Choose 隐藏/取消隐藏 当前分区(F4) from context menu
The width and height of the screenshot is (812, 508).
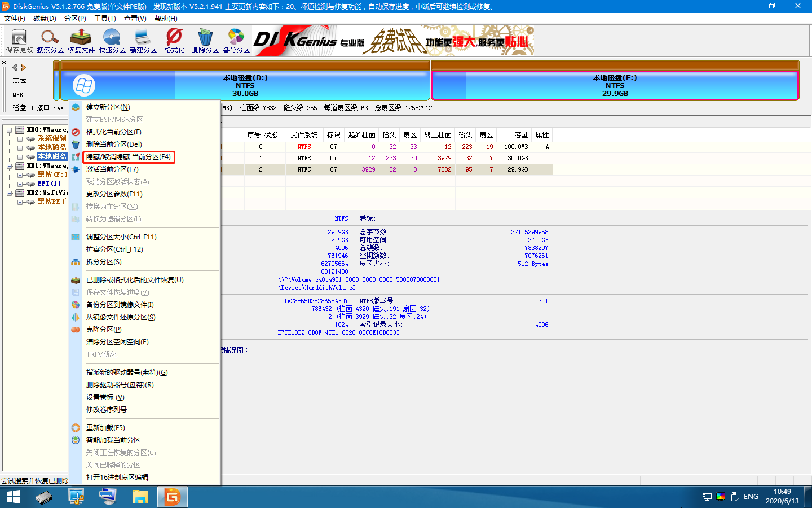click(x=129, y=157)
